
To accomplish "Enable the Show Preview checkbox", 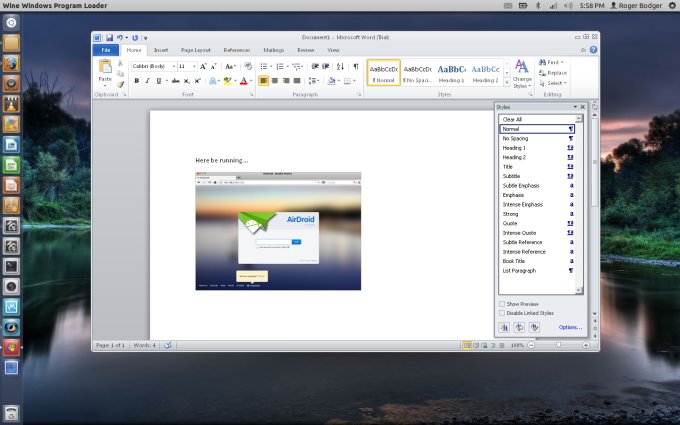I will [502, 303].
